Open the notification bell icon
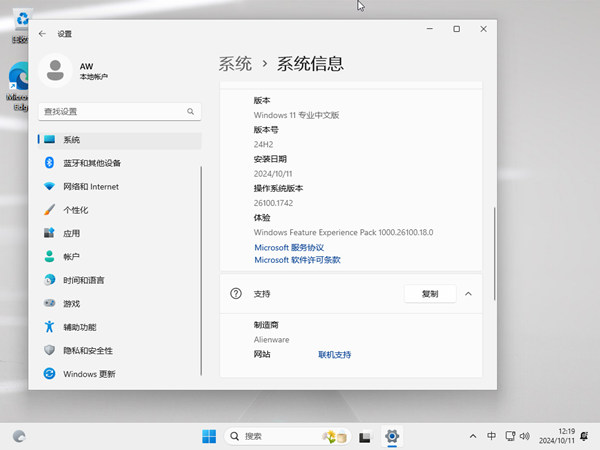The height and width of the screenshot is (450, 600). click(584, 436)
